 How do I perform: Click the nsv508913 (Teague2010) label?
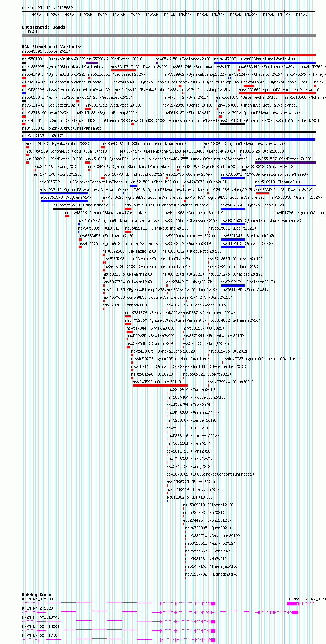[279, 182]
